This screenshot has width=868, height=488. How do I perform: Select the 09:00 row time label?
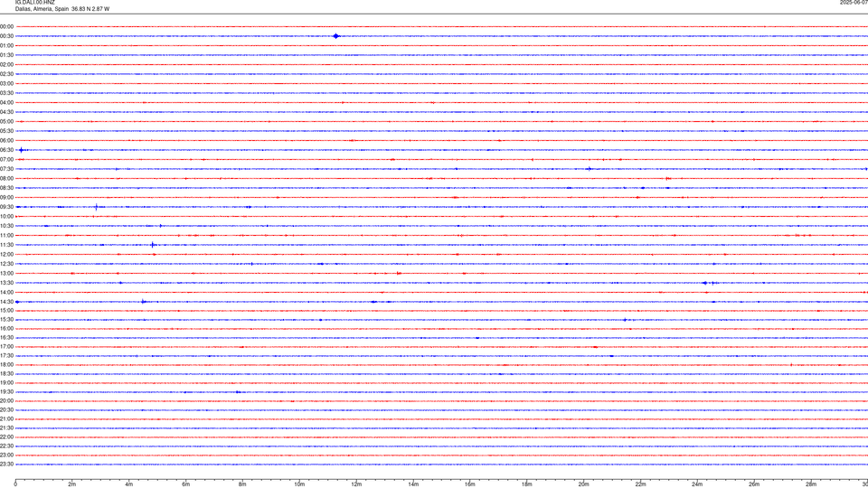[6, 198]
